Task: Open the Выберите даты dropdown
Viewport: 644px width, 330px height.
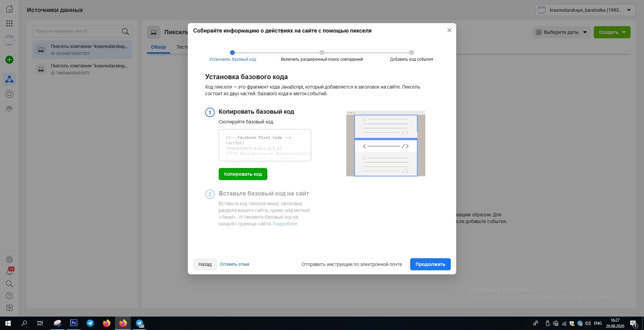Action: click(561, 32)
